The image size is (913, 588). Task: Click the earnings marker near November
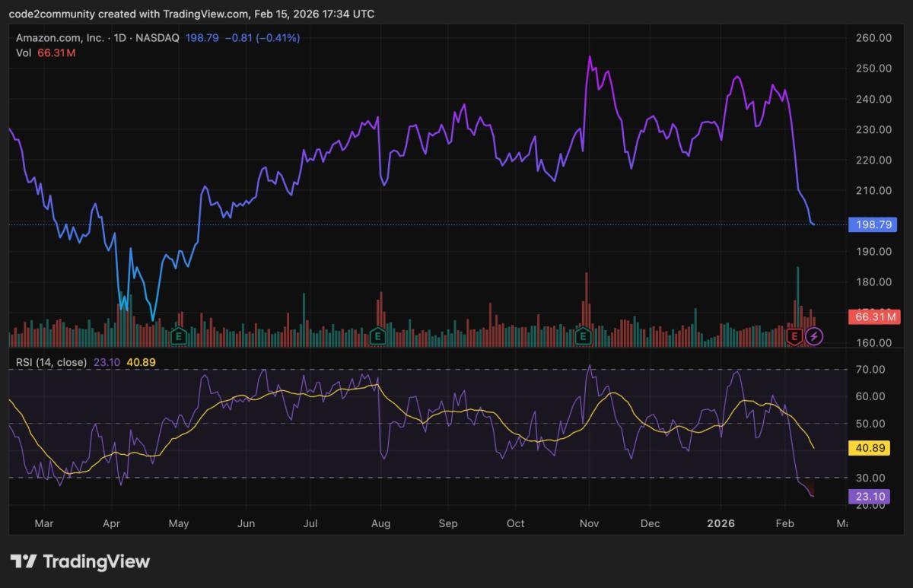(x=584, y=335)
